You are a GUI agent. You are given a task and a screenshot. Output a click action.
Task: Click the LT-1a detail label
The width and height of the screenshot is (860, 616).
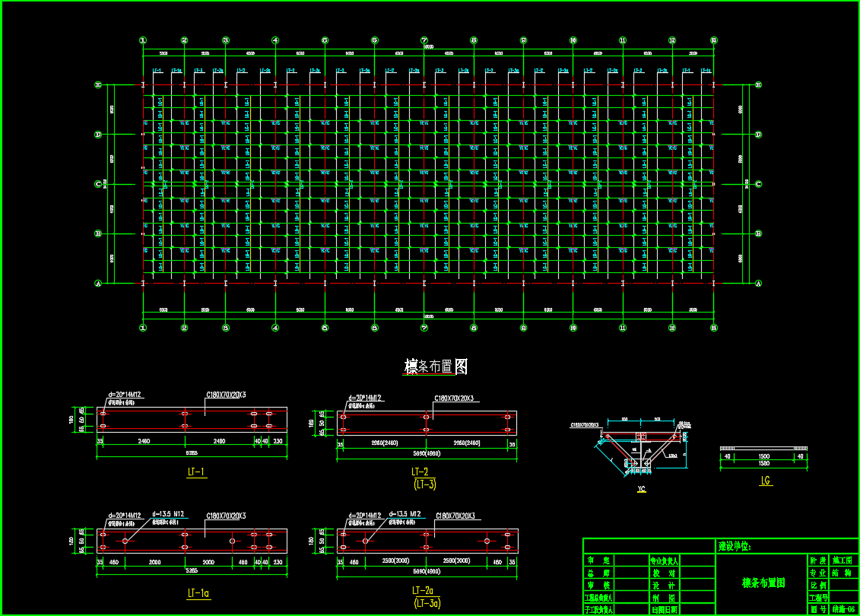click(x=198, y=593)
